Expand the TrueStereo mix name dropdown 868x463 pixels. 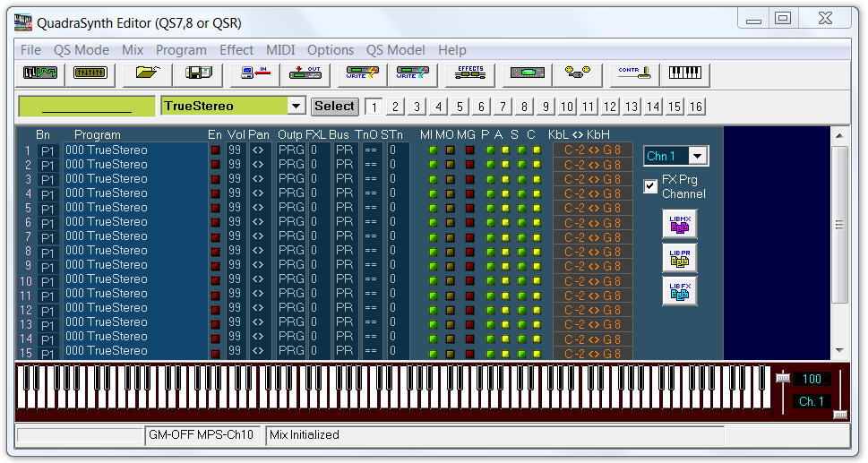(x=296, y=106)
